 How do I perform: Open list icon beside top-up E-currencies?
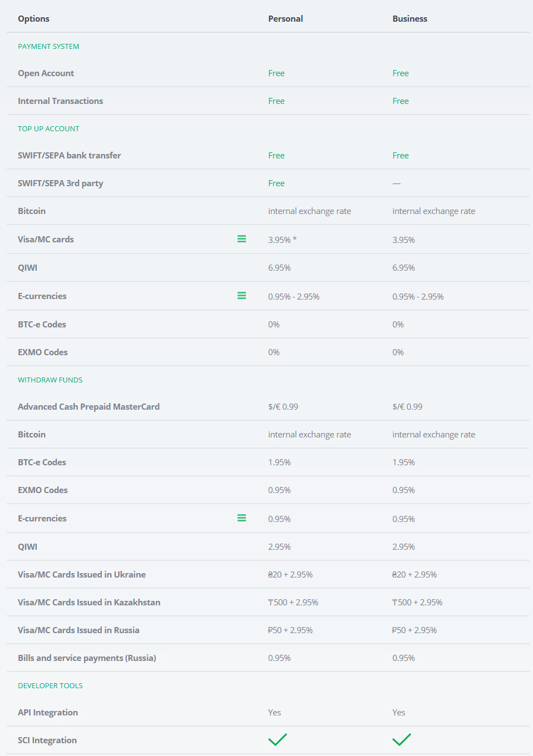point(241,296)
